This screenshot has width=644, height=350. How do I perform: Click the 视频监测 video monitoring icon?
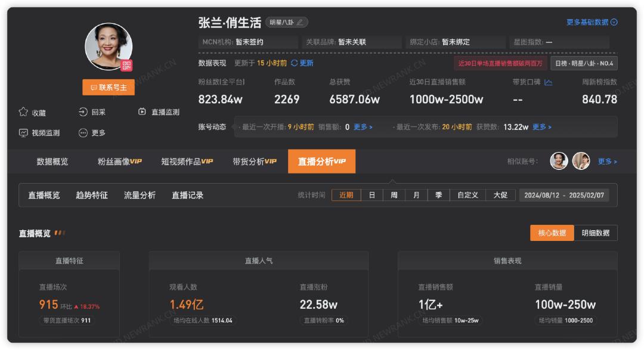pyautogui.click(x=24, y=133)
